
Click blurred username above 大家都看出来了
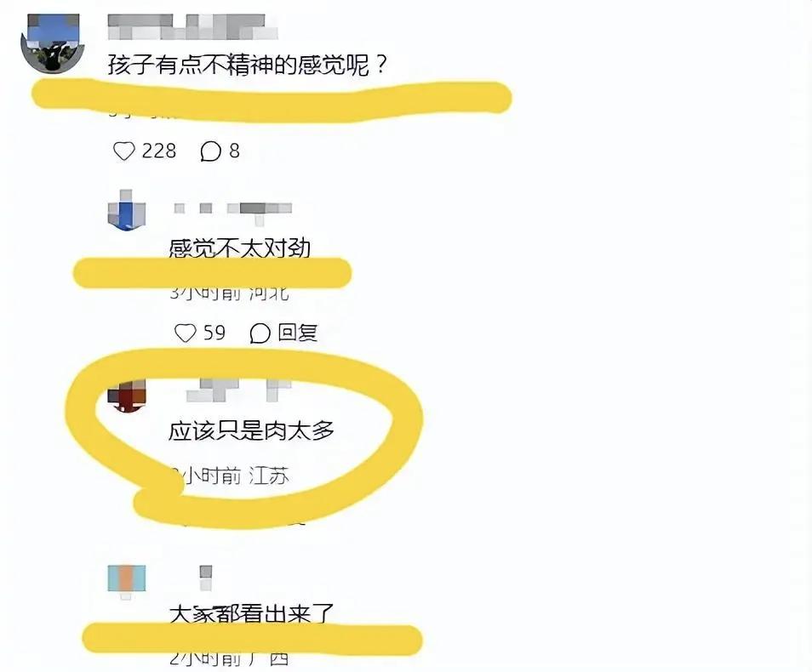[206, 578]
